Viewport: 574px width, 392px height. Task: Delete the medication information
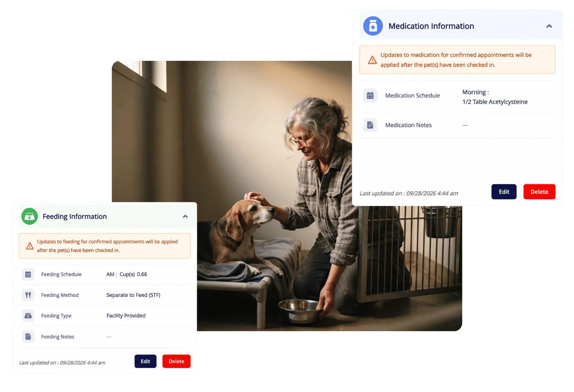539,192
